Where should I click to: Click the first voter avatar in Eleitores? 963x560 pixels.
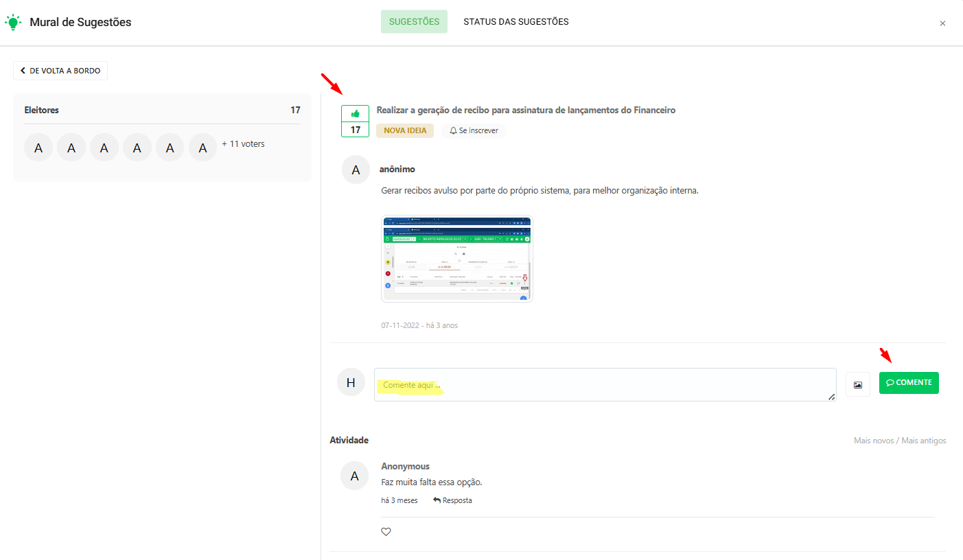click(38, 148)
